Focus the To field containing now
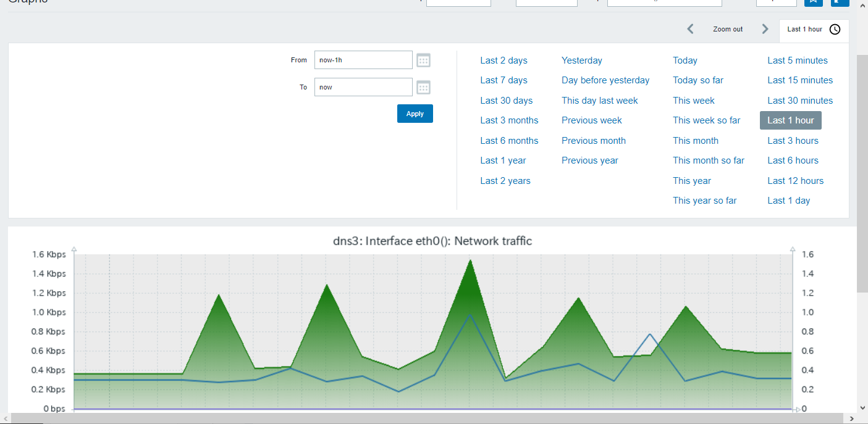 [x=363, y=87]
